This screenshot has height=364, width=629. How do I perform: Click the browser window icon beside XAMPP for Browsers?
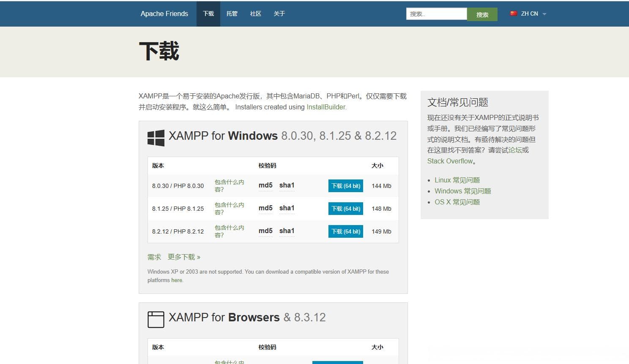(x=156, y=319)
